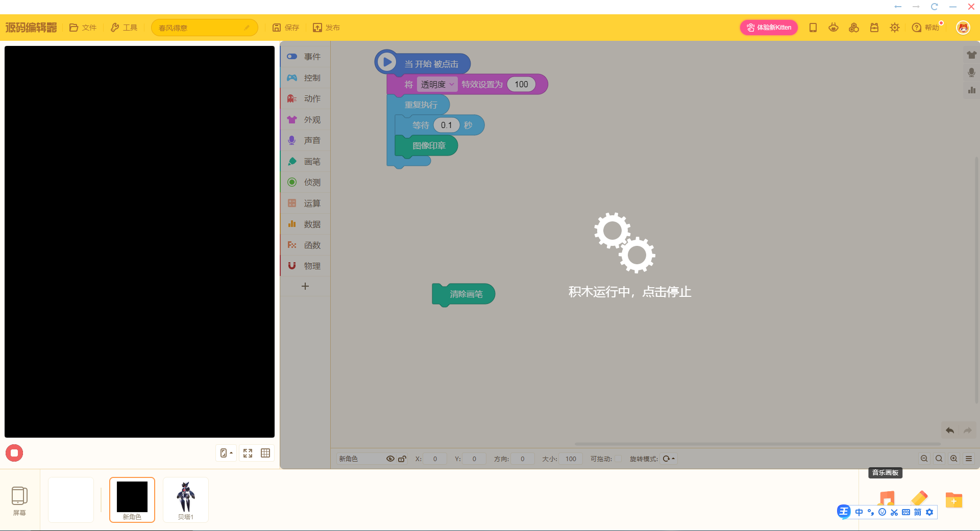Viewport: 980px width, 531px height.
Task: Select the 函数 (Functions) block category
Action: pos(305,245)
